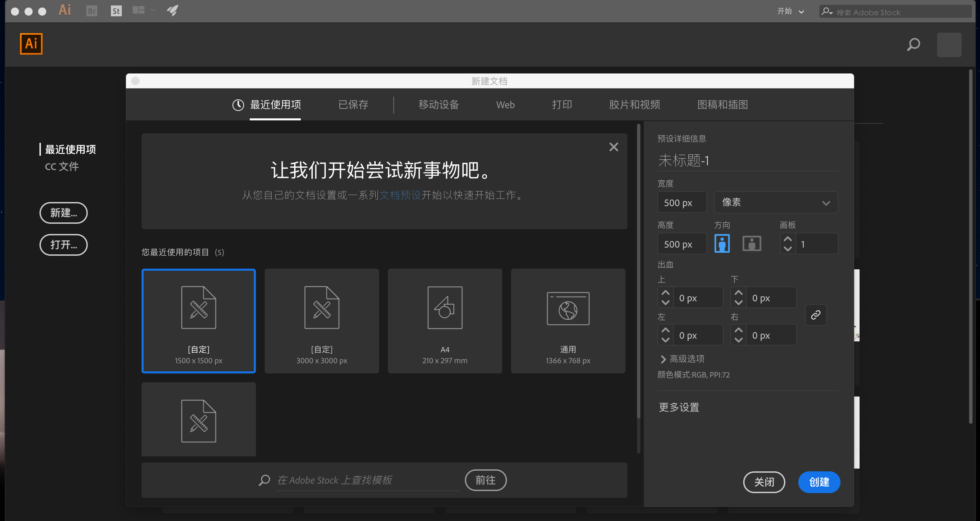Switch to the 打印 tab
The height and width of the screenshot is (521, 980).
(561, 105)
